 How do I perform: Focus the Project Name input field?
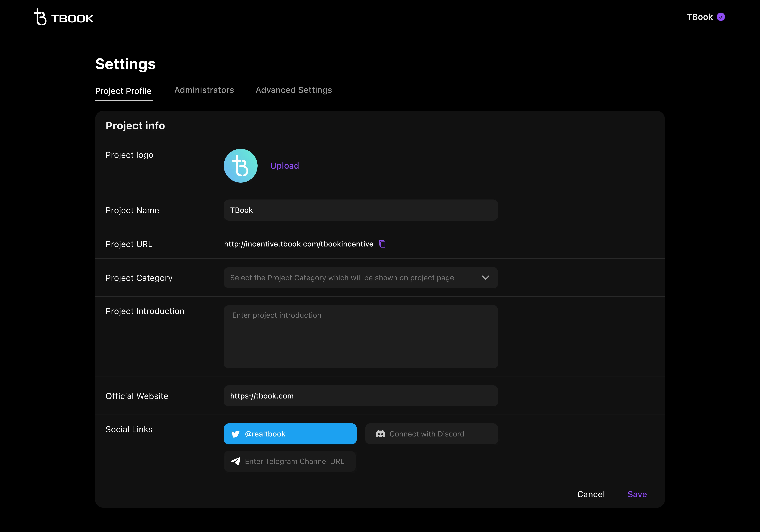[x=360, y=210]
